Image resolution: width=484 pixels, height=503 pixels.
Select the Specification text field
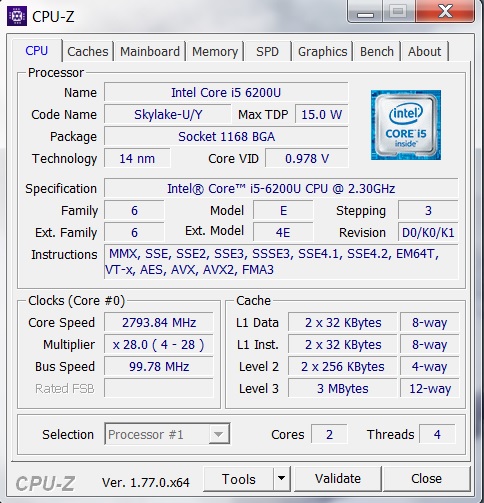pyautogui.click(x=281, y=188)
